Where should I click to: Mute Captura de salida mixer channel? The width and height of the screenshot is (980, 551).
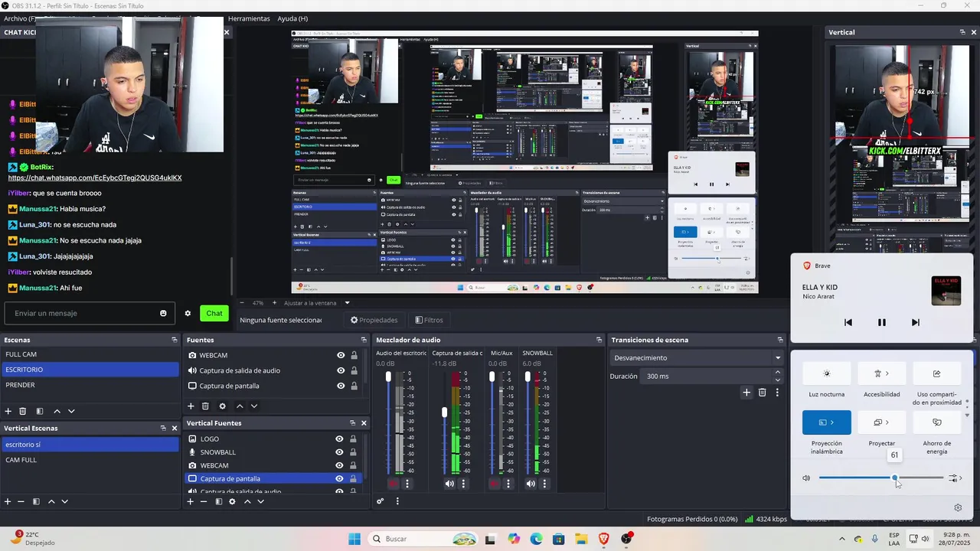pyautogui.click(x=449, y=484)
